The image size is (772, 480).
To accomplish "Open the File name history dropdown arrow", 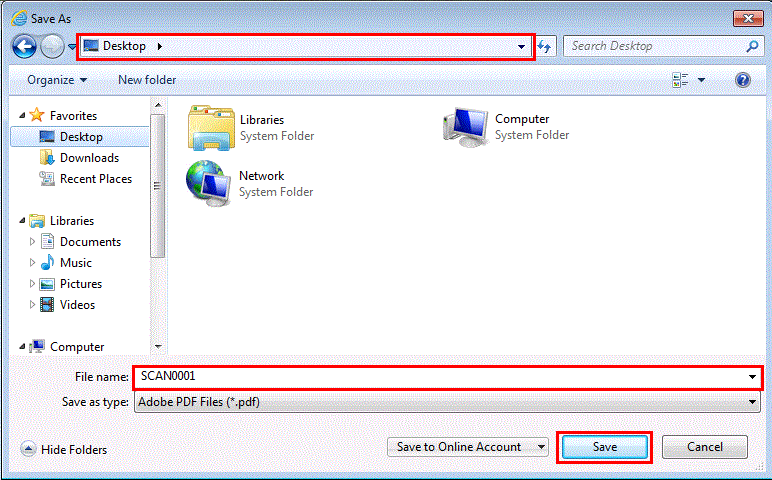I will tap(752, 377).
